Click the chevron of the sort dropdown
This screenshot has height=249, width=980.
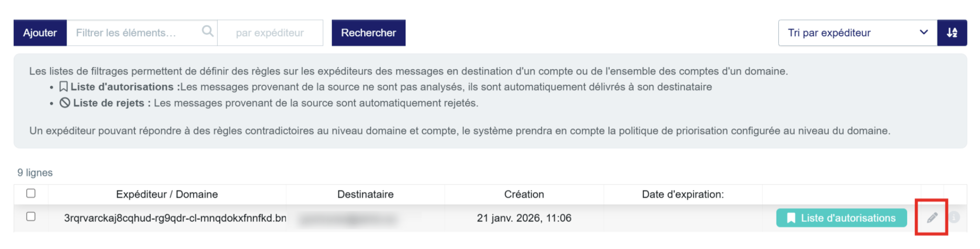coord(923,32)
